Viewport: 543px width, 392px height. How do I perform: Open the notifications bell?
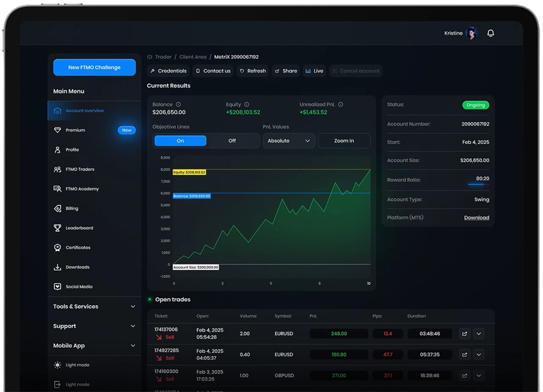click(490, 33)
